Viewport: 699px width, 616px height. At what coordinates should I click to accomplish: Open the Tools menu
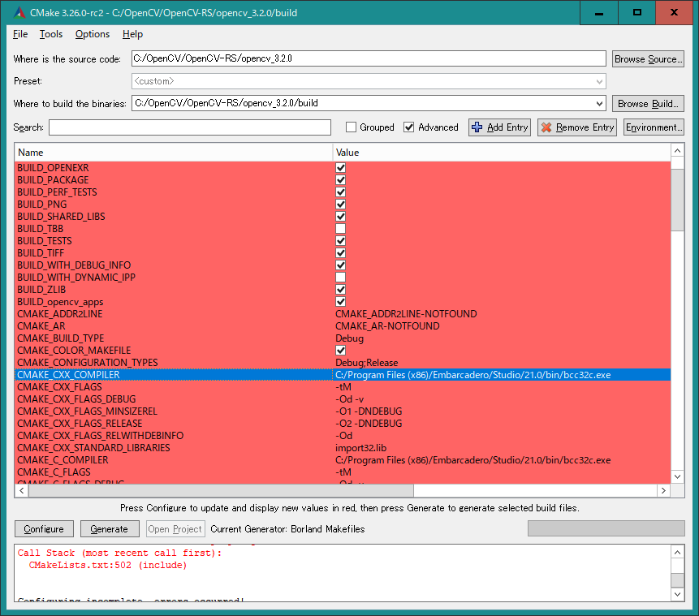[50, 34]
